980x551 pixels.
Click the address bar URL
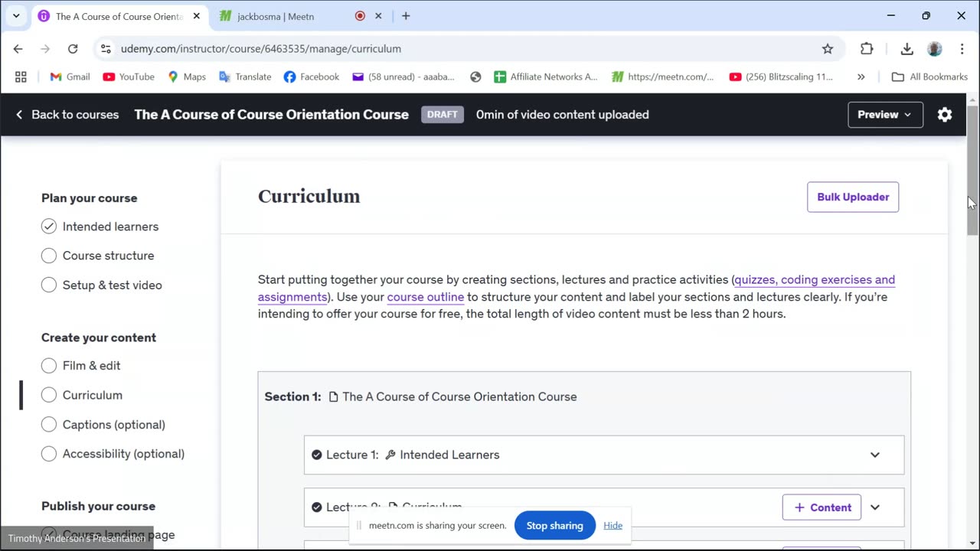point(261,48)
